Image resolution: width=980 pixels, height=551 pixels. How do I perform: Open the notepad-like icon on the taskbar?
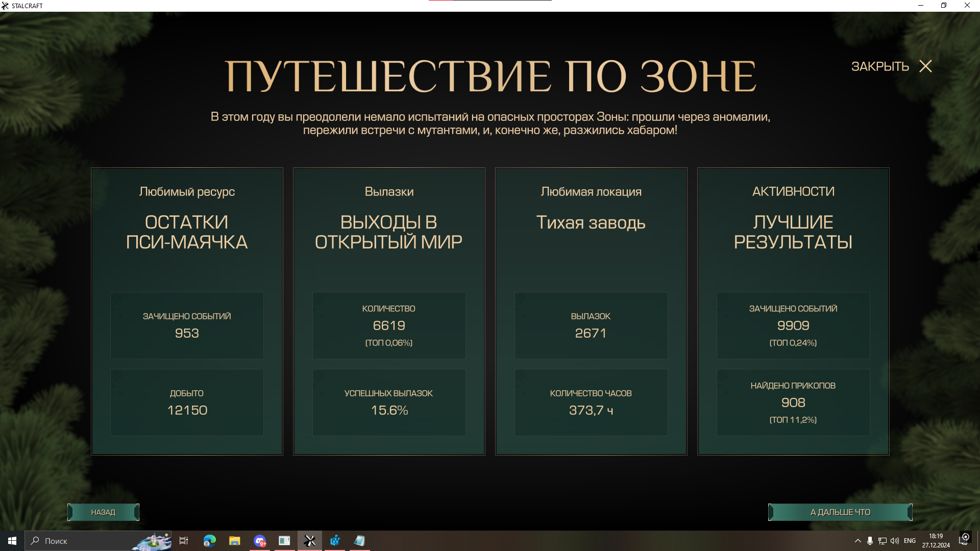[x=359, y=541]
